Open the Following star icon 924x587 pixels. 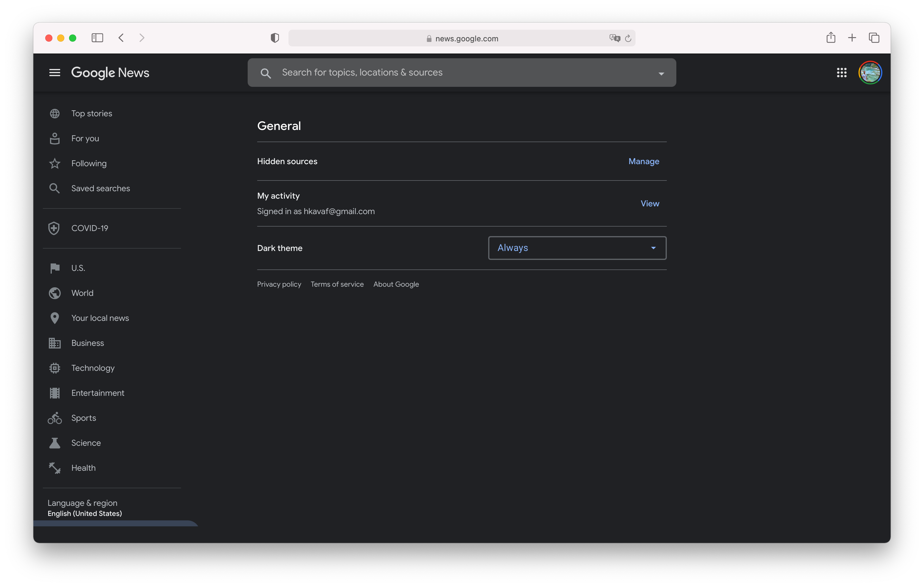point(55,163)
